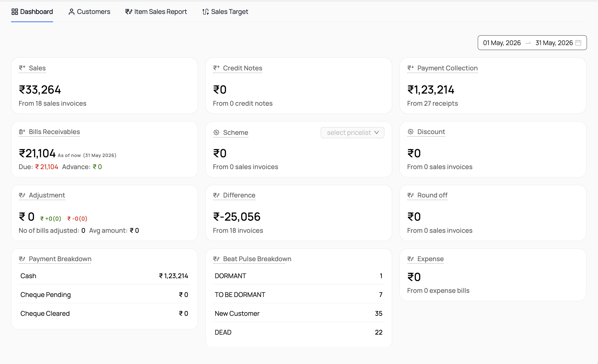
Task: Click the red ₹ -0(0) adjustment value
Action: click(x=77, y=219)
